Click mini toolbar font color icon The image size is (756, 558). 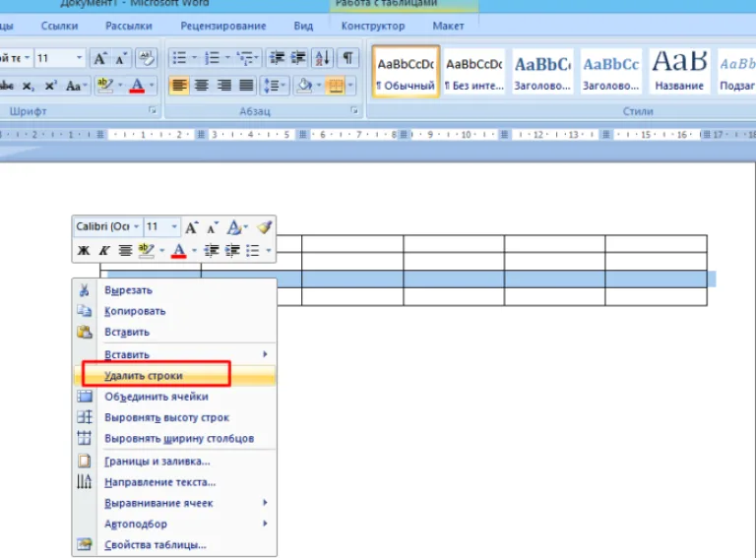[x=179, y=251]
